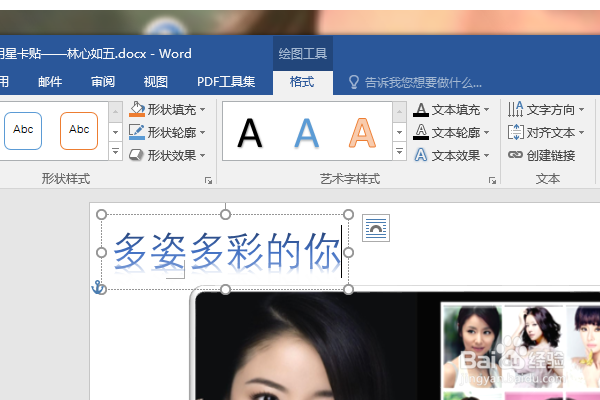The height and width of the screenshot is (400, 600).
Task: Open Shape Styles dialog launcher
Action: (208, 180)
